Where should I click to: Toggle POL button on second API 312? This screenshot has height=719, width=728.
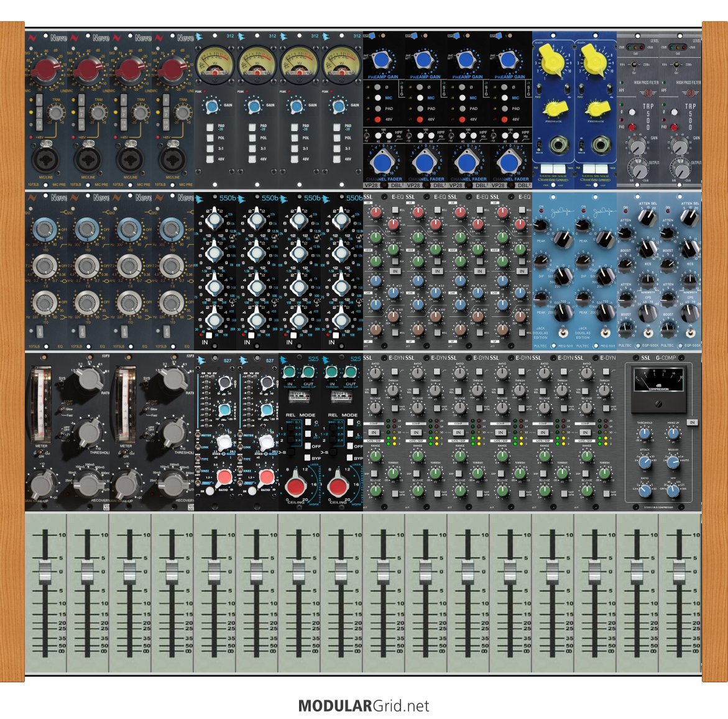pos(252,138)
